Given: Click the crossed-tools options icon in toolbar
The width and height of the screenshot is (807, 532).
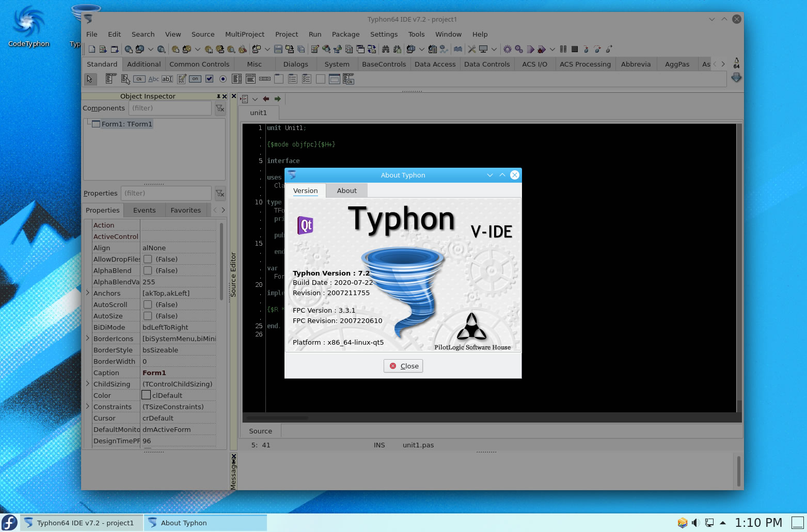Looking at the screenshot, I should tap(472, 49).
